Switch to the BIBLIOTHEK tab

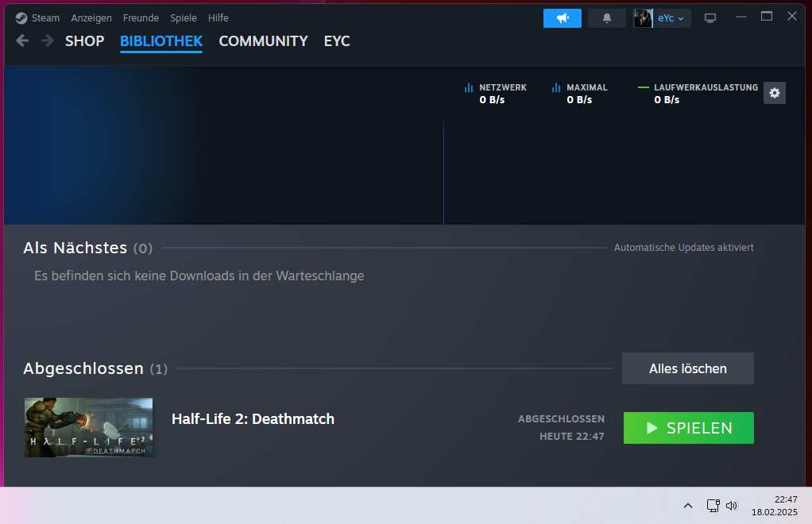tap(161, 41)
